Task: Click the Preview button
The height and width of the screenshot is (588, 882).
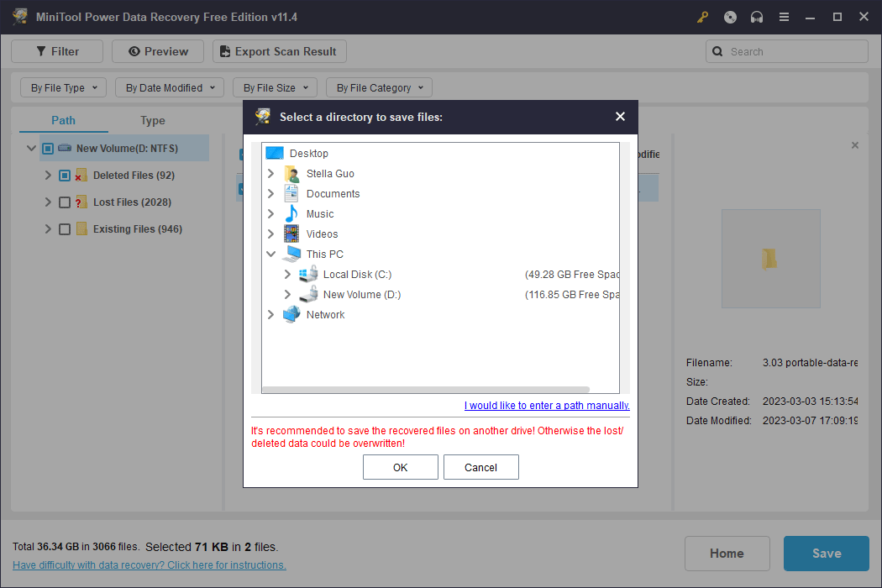Action: coord(158,52)
